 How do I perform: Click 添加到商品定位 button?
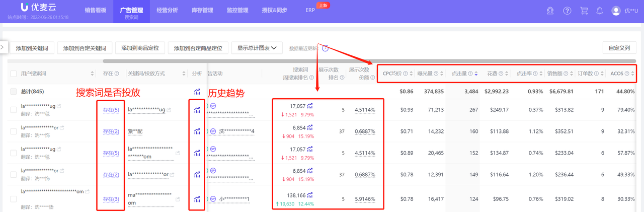(140, 48)
